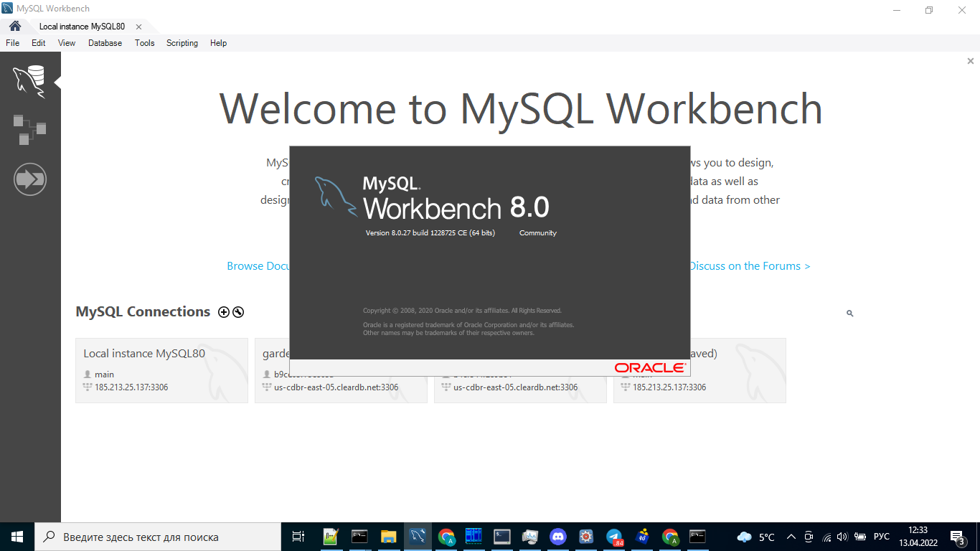Open the Discuss on the Forums link
The width and height of the screenshot is (980, 551).
point(750,266)
